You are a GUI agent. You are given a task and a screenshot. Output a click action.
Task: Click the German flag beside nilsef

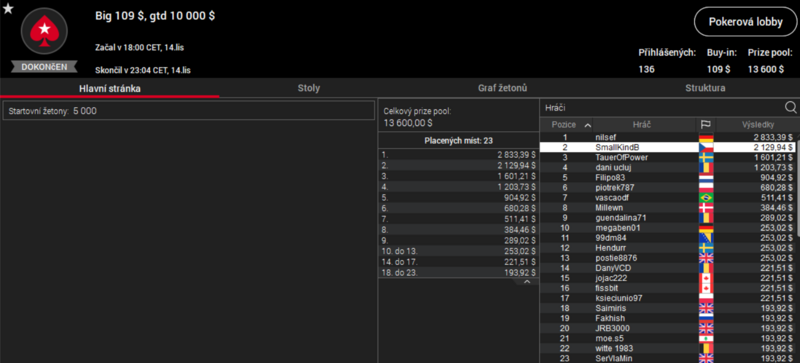click(706, 137)
